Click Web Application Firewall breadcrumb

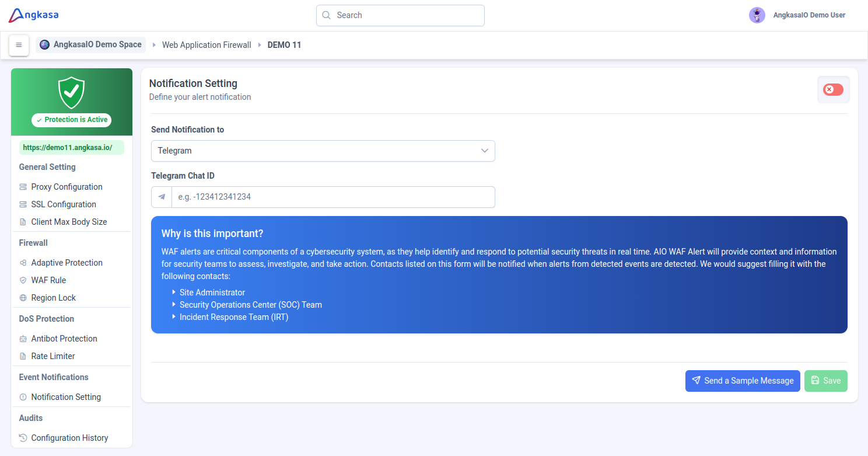coord(206,45)
